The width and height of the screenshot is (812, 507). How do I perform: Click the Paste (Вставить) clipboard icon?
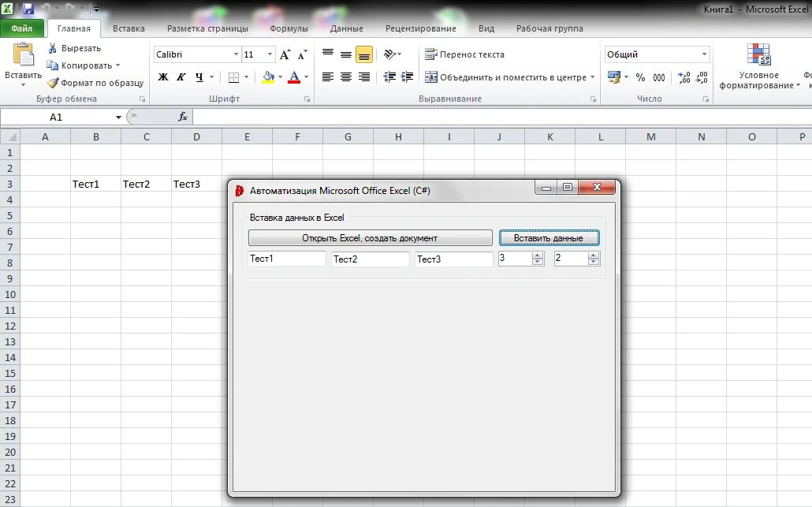click(x=24, y=54)
